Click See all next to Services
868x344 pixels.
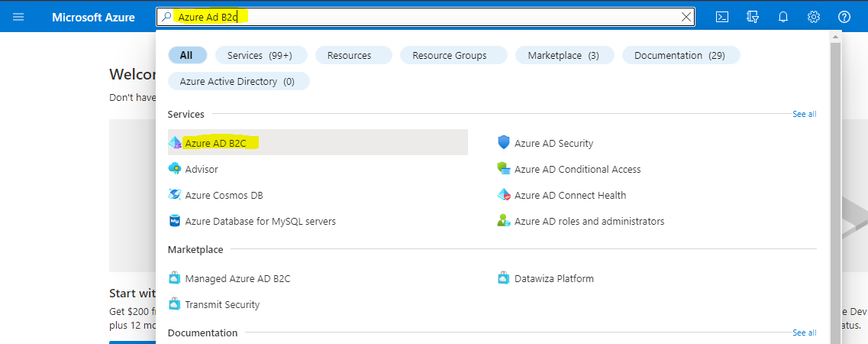coord(805,114)
